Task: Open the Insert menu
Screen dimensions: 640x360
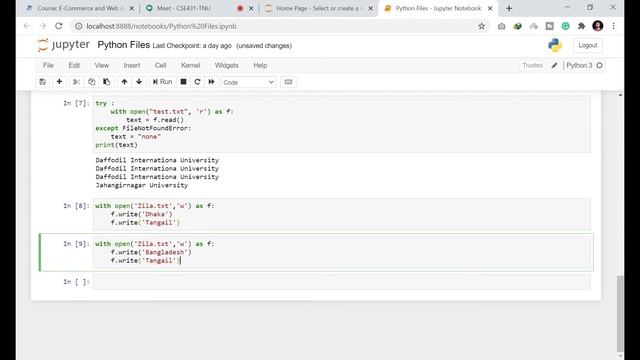Action: pyautogui.click(x=132, y=65)
